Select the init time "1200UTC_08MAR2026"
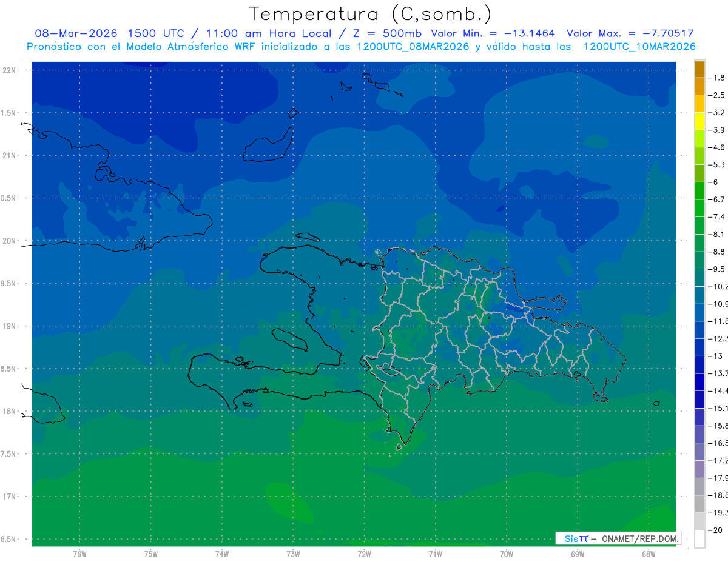 click(414, 47)
